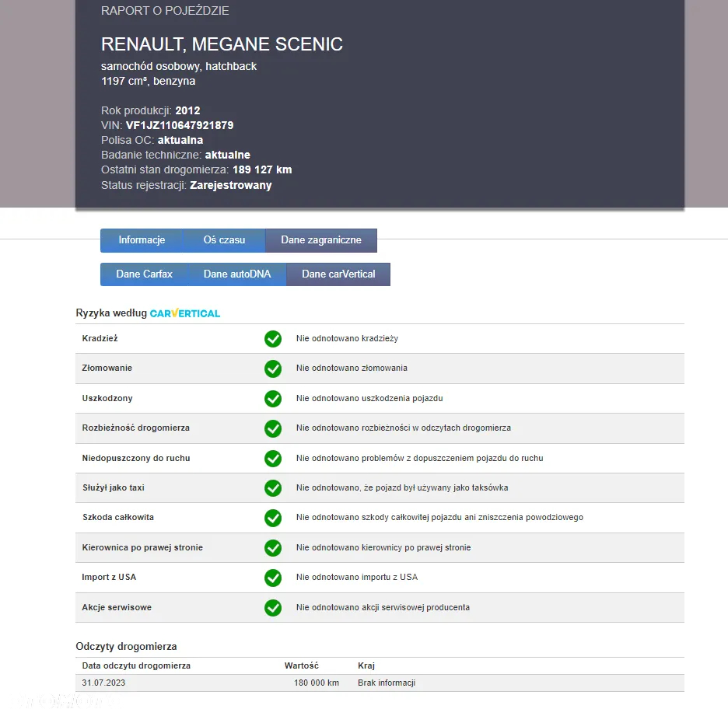The height and width of the screenshot is (716, 728).
Task: Switch to Dane Carfax sub-tab
Action: tap(145, 274)
